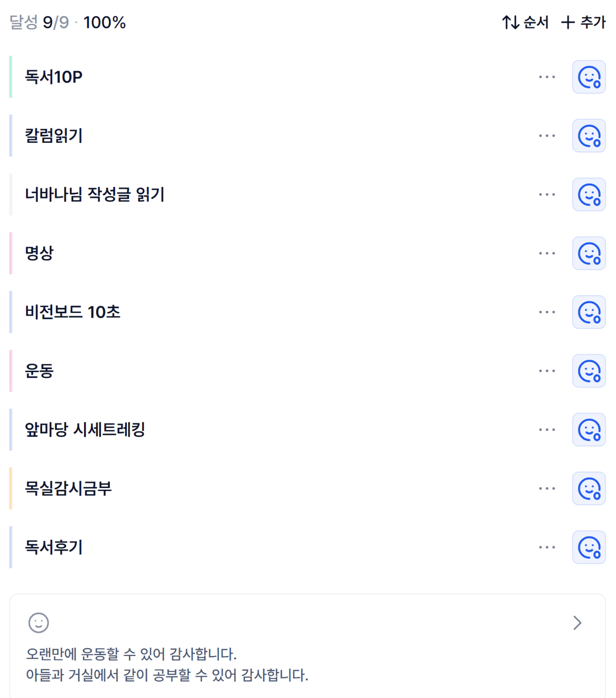616x698 pixels.
Task: Click the smiley icon on the 운동 row
Action: (x=589, y=371)
